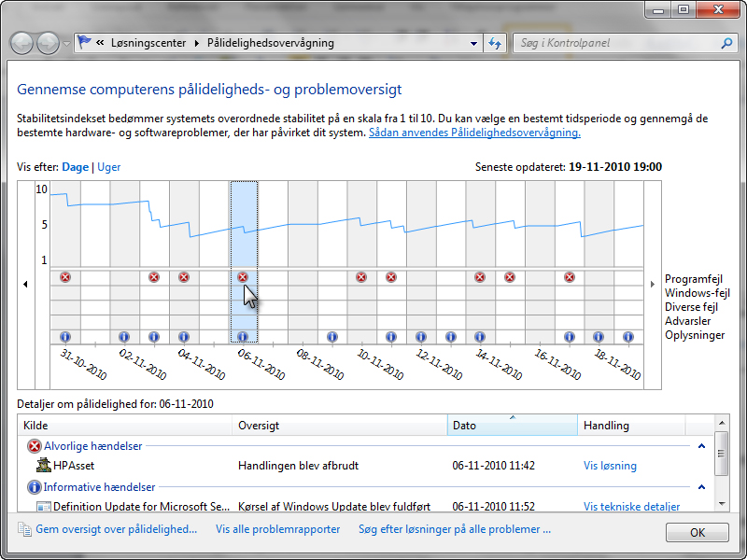
Task: Select the first red error icon in the Programfejl row
Action: tap(64, 277)
